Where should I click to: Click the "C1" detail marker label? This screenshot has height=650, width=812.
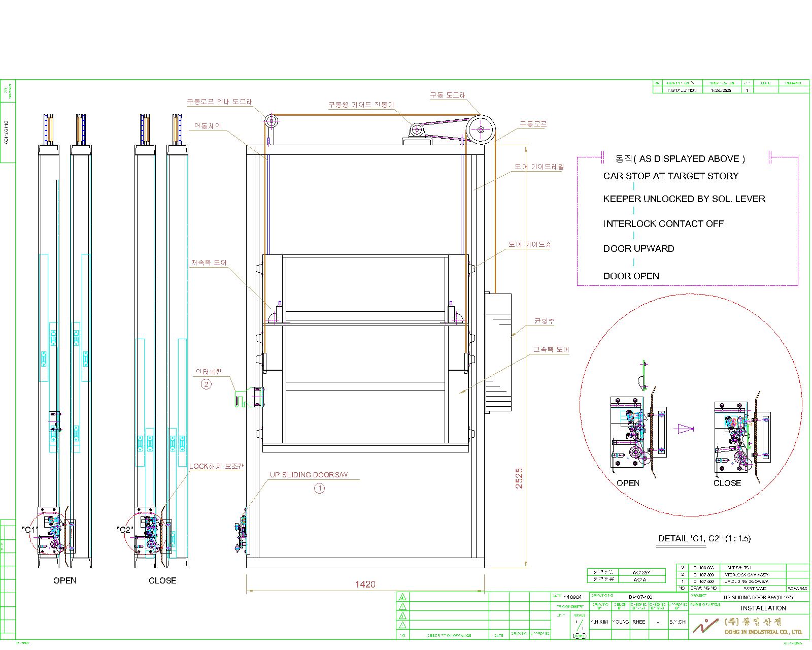(x=30, y=530)
